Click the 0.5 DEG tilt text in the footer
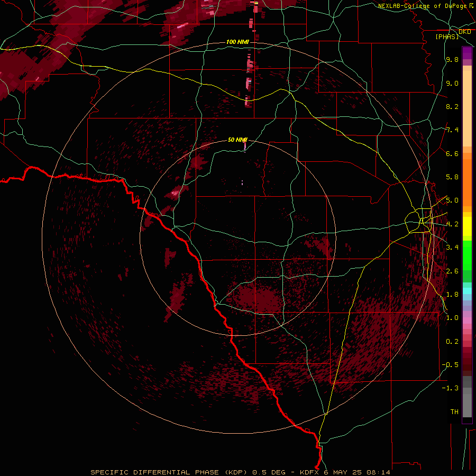Screen dimensions: 476x476 tap(269, 472)
